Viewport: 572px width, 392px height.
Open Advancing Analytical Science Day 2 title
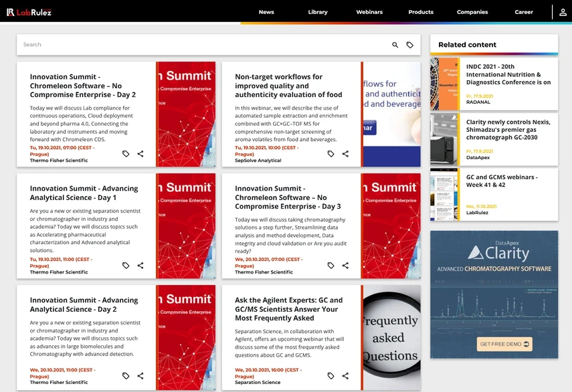[84, 304]
